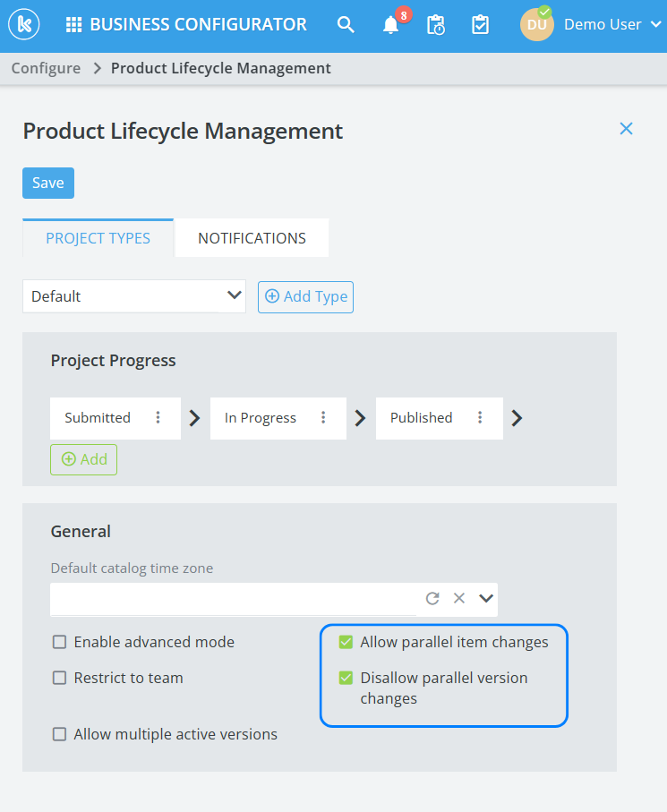Screen dimensions: 667x812
Task: Open Published stage options menu
Action: 480,418
